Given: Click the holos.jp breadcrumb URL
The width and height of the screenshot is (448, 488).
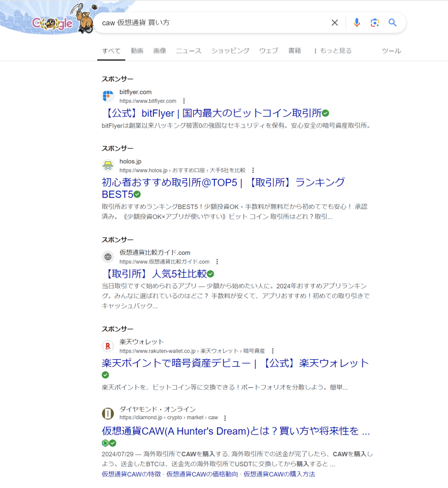Looking at the screenshot, I should 182,170.
